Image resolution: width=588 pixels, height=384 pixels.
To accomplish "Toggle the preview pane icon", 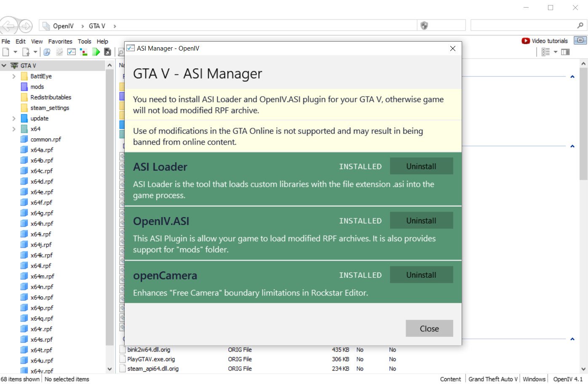I will pyautogui.click(x=565, y=52).
